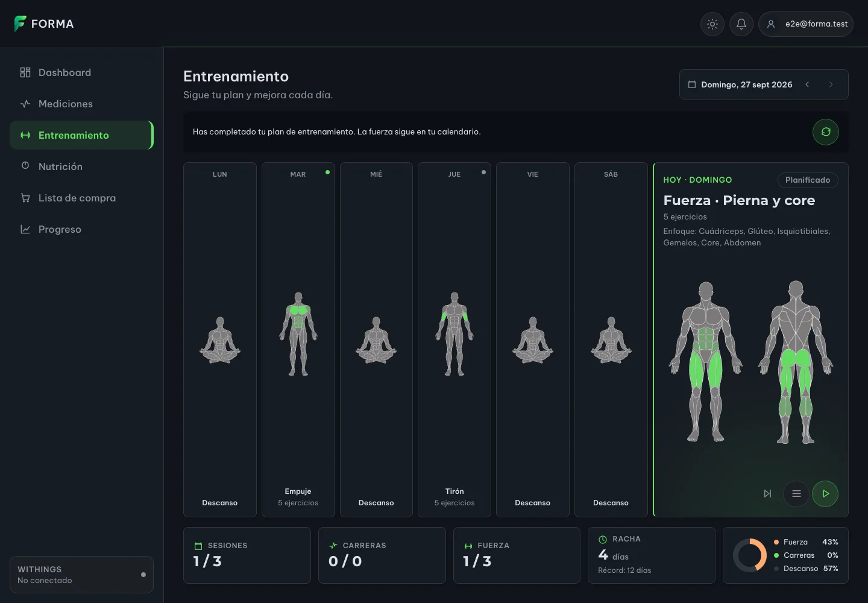The image size is (868, 603).
Task: Select Entrenamiento in sidebar
Action: click(x=81, y=135)
